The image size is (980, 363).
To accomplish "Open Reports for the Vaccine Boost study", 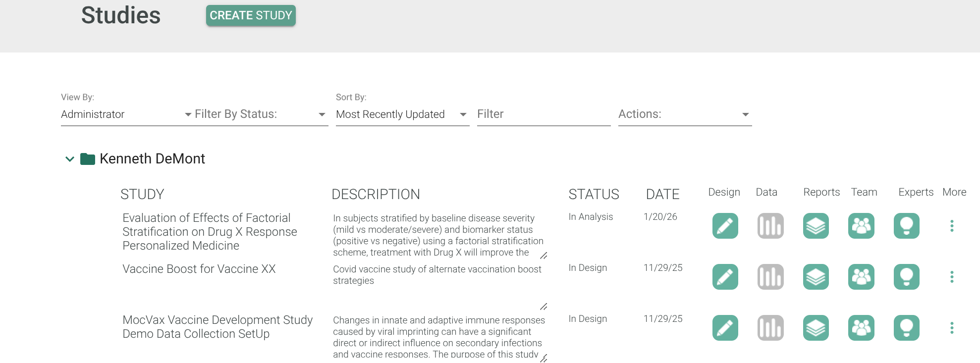I will pyautogui.click(x=816, y=277).
